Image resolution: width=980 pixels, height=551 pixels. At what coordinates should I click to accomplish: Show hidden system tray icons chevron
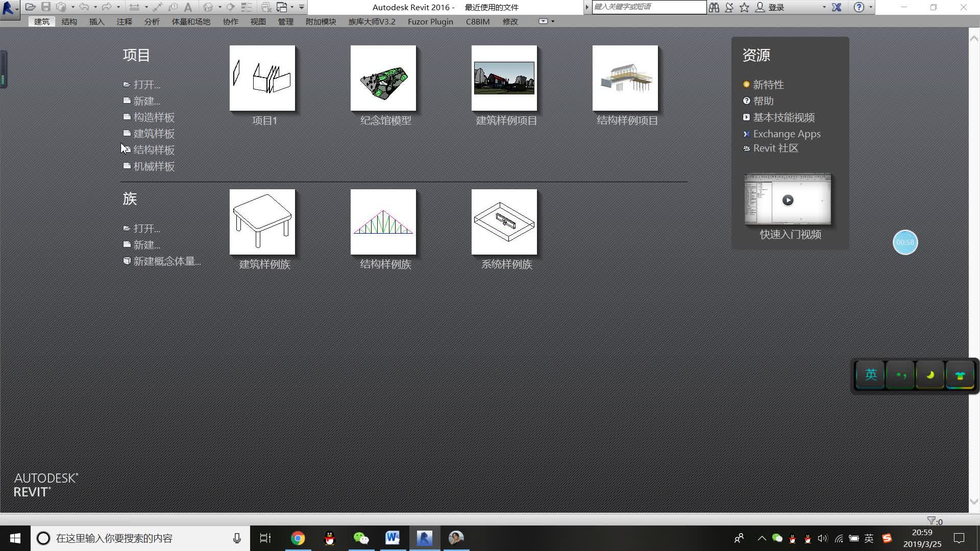click(762, 538)
